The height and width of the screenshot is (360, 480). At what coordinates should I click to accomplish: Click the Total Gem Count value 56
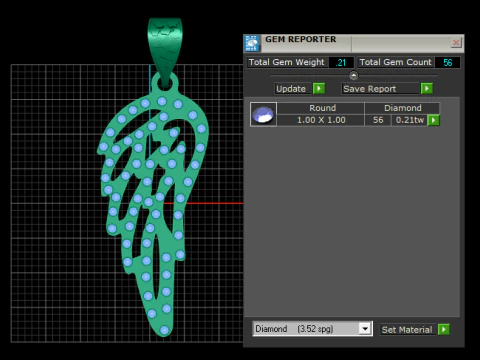447,63
